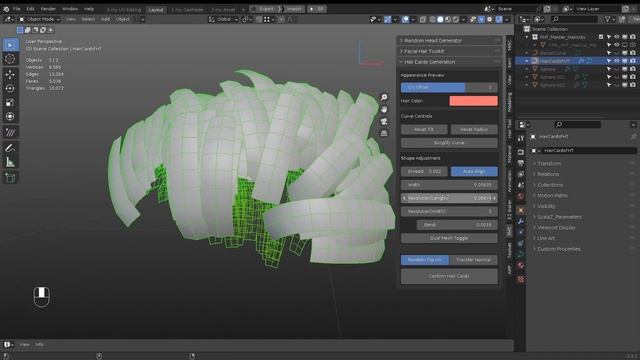The width and height of the screenshot is (640, 360).
Task: Toggle Random Flip UV option
Action: (x=424, y=260)
